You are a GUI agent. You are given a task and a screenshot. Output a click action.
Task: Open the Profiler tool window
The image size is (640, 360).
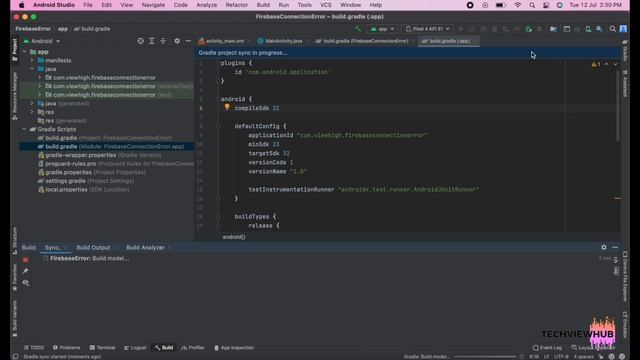[x=193, y=348]
